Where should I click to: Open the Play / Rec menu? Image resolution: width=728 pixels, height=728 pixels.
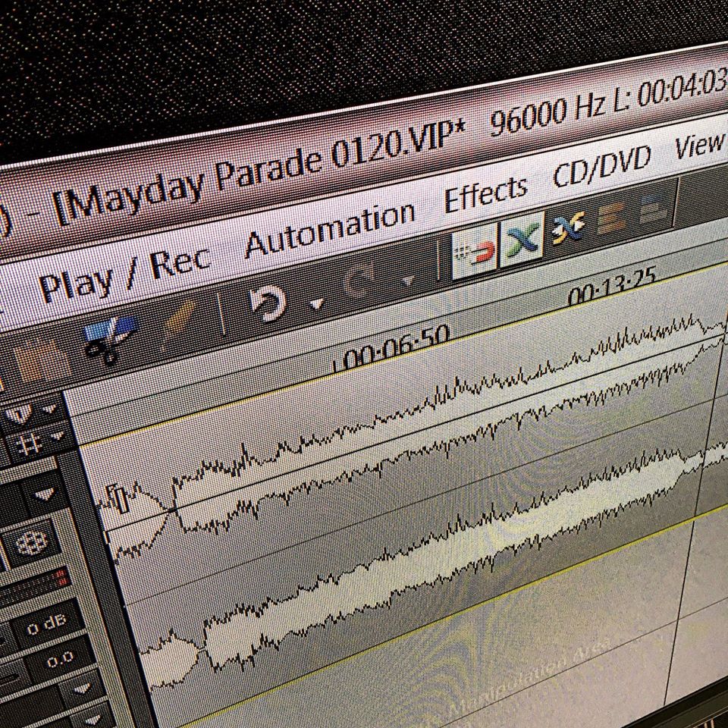click(x=124, y=274)
